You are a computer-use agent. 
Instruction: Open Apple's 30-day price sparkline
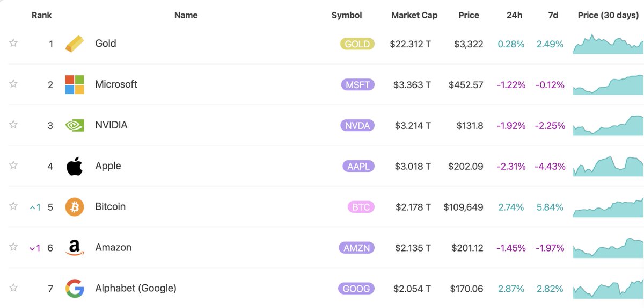pos(609,166)
